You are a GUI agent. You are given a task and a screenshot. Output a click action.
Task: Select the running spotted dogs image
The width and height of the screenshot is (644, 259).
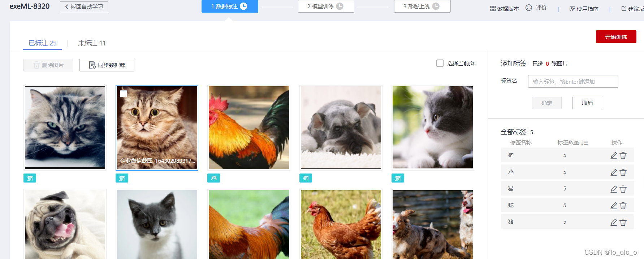coord(433,224)
